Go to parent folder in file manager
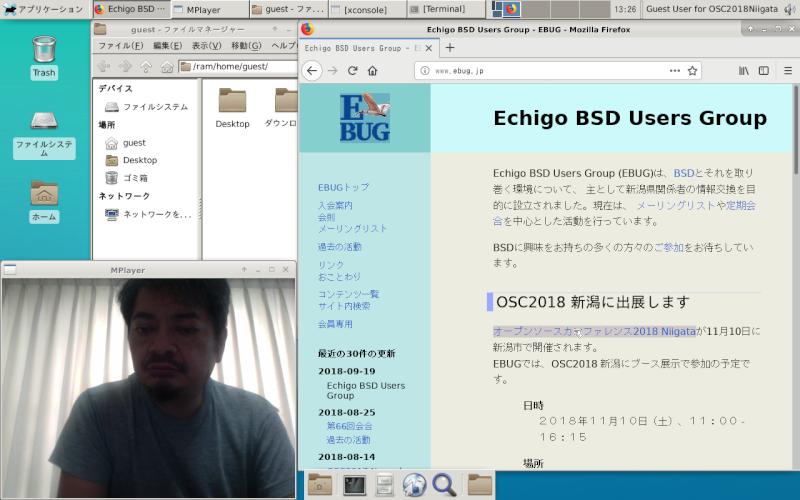 coord(146,66)
